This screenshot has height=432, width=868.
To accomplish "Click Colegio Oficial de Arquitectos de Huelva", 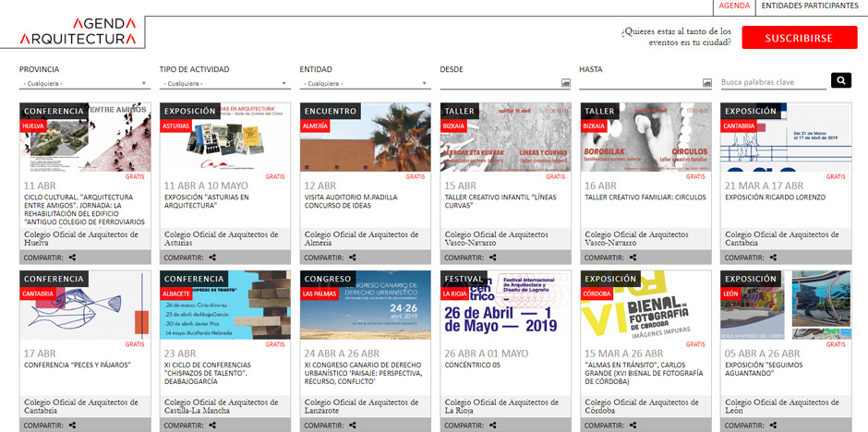I will [81, 238].
